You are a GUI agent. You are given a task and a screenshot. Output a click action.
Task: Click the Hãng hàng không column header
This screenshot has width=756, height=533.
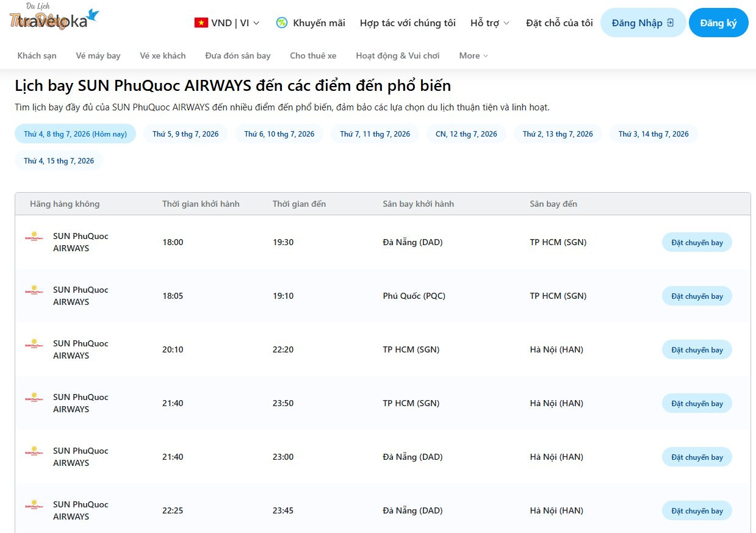65,204
